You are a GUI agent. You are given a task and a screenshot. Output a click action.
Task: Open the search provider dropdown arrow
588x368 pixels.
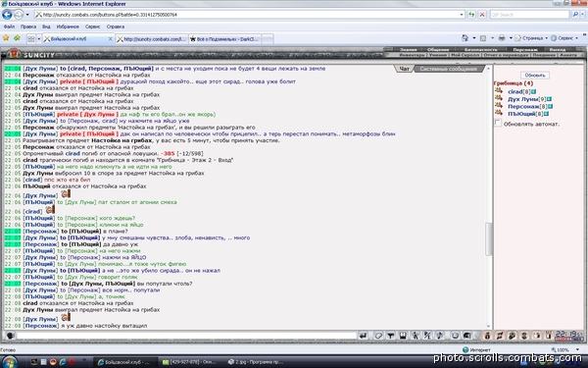[582, 15]
